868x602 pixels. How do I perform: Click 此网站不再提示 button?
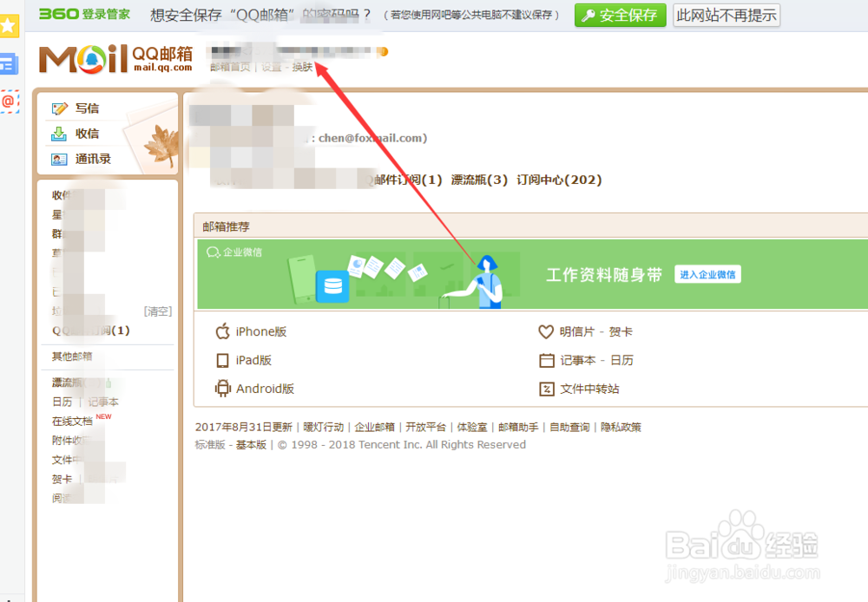tap(727, 15)
